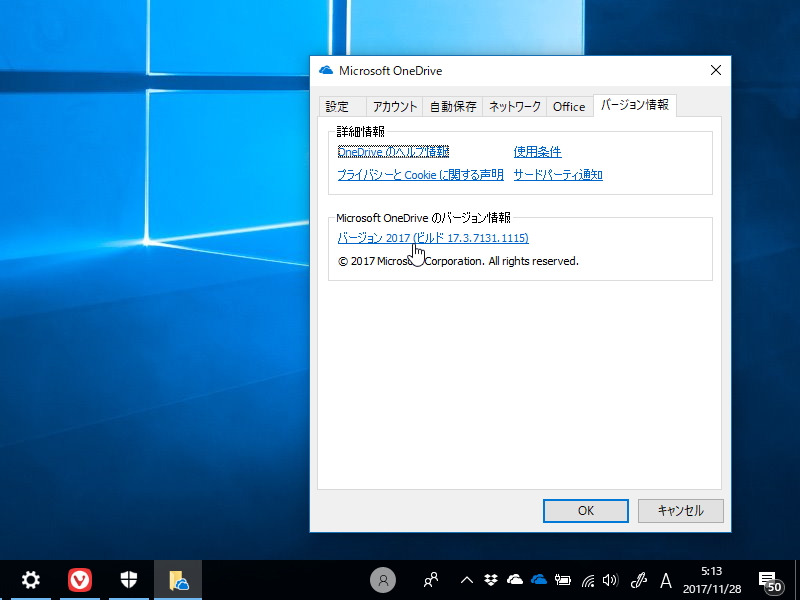Switch to the 自動保存 tab
Viewport: 800px width, 600px height.
[x=453, y=107]
